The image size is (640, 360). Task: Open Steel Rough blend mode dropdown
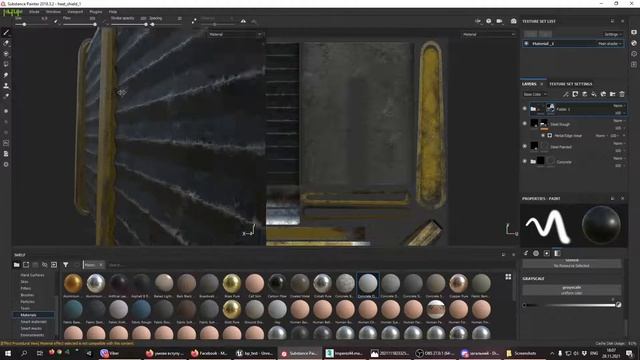coord(619,121)
